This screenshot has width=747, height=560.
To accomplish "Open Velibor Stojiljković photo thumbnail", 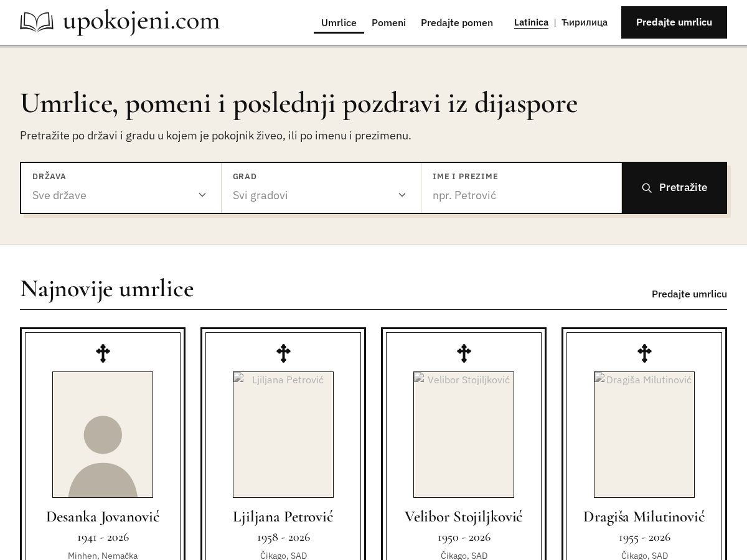I will click(x=464, y=434).
